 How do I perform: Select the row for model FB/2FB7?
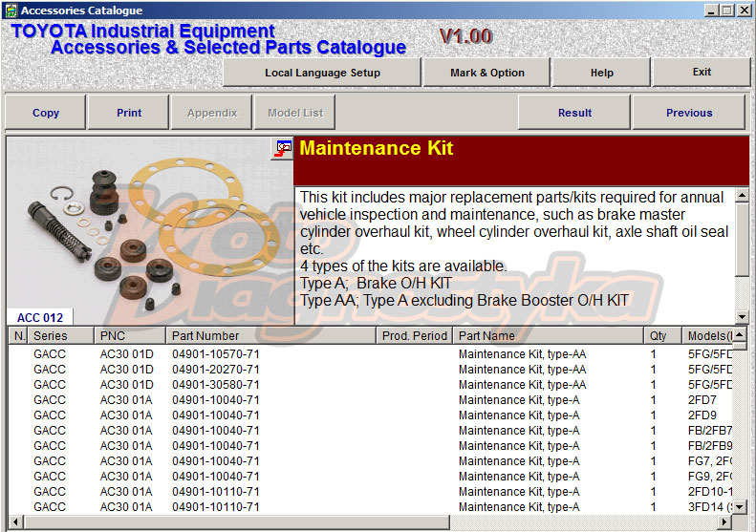[x=370, y=431]
